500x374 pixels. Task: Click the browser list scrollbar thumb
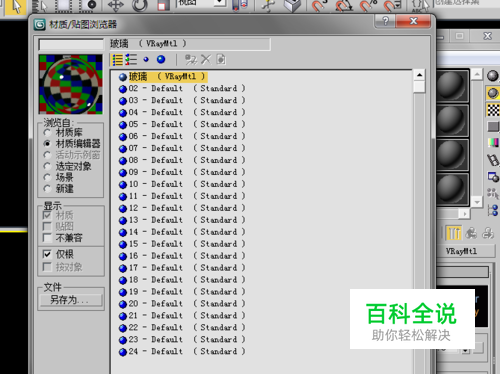(x=419, y=87)
